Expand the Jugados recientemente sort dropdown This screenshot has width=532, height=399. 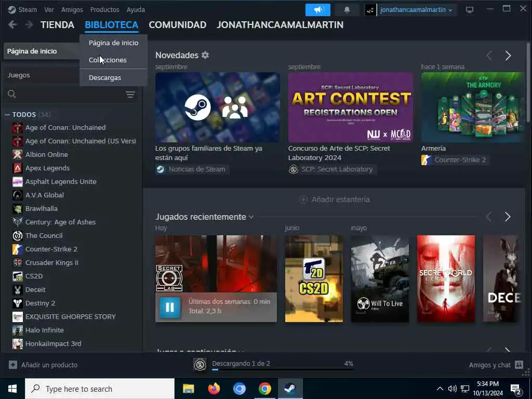251,217
